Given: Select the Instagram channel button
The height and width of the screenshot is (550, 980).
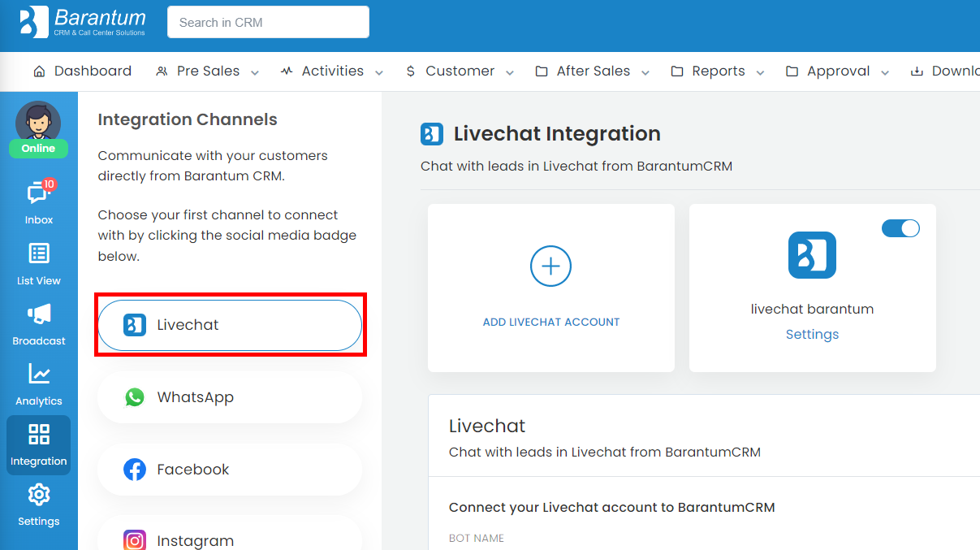Looking at the screenshot, I should point(230,534).
